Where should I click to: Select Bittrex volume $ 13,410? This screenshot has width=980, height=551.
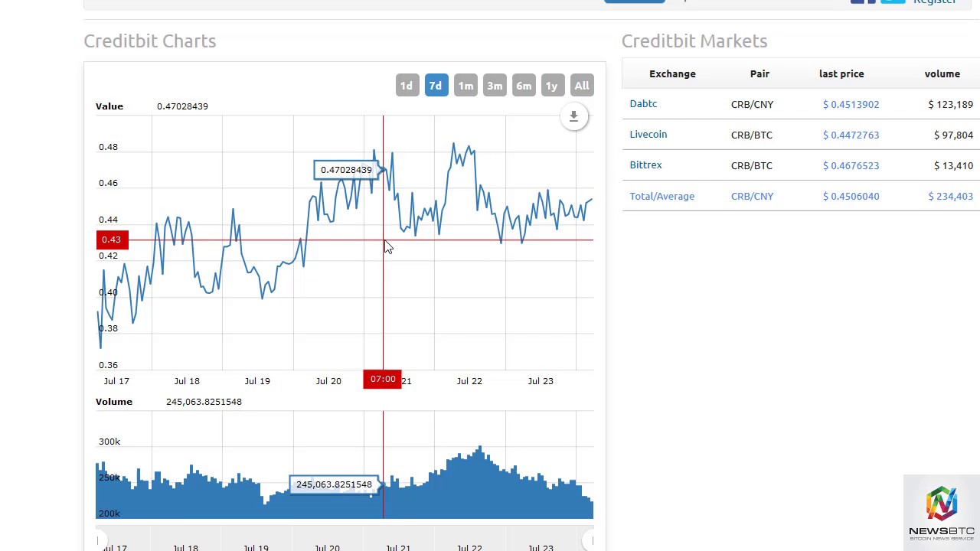[953, 165]
